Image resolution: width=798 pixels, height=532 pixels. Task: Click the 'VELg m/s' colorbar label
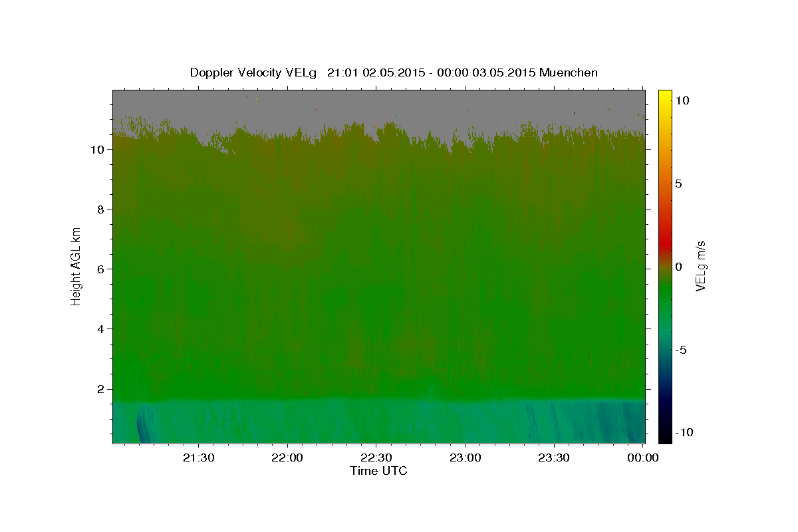coord(700,265)
